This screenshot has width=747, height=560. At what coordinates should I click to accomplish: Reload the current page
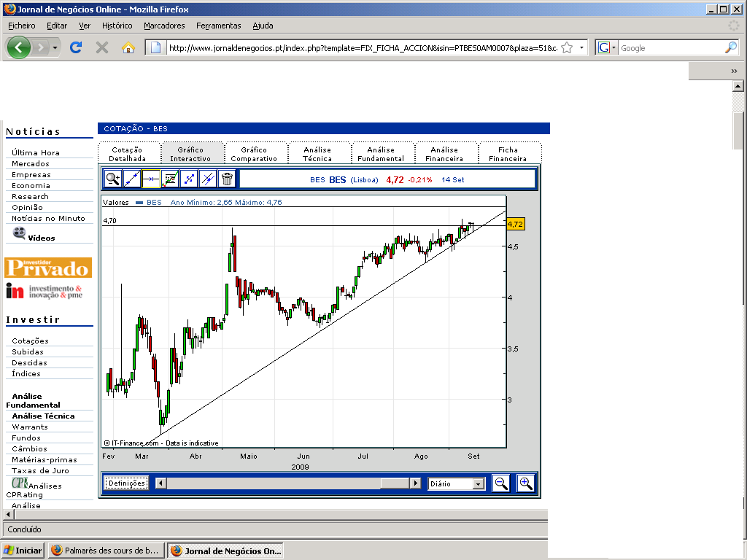[x=76, y=47]
